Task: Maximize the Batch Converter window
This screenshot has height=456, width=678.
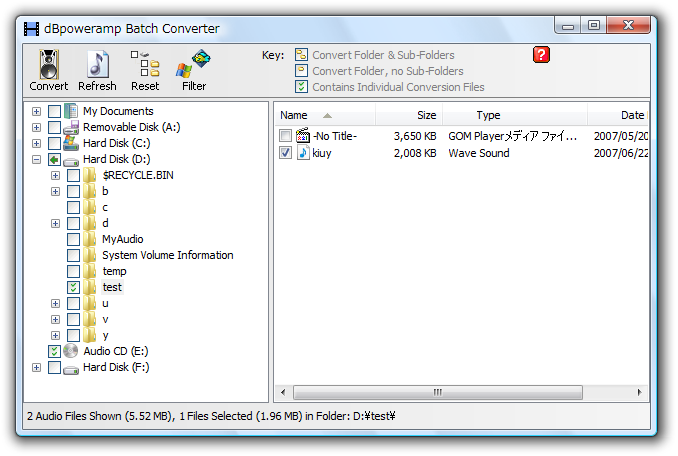Action: coord(594,26)
